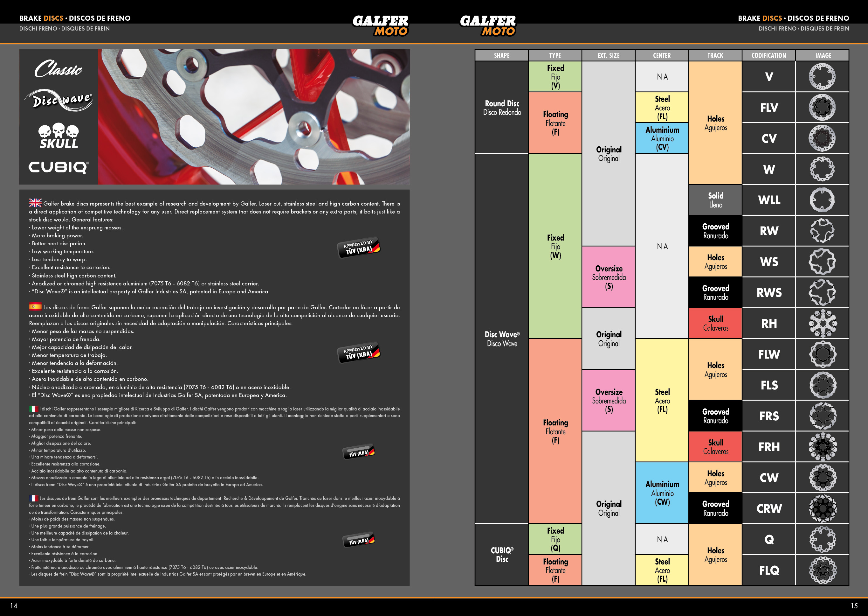Click the French flag icon

tap(34, 498)
